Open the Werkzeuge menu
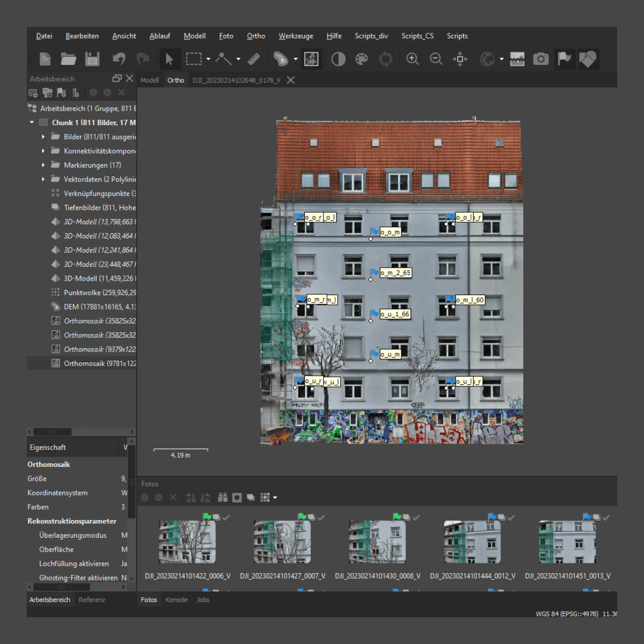644x644 pixels. (296, 36)
